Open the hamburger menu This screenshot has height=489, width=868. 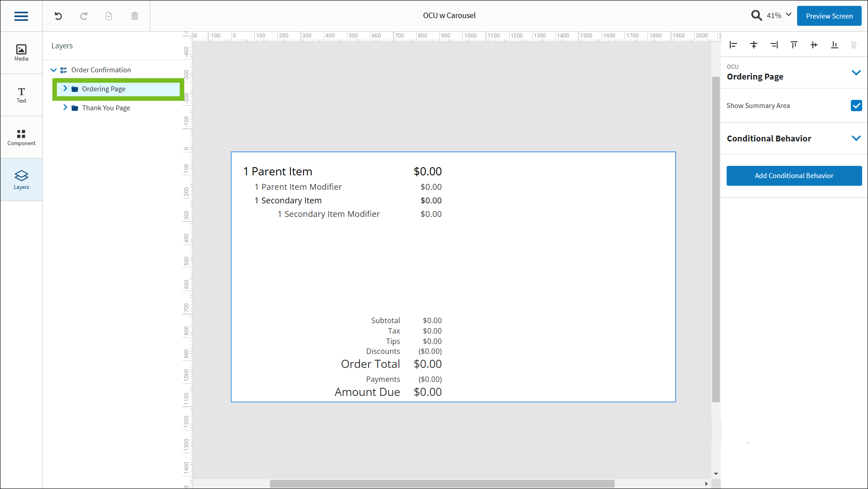pyautogui.click(x=21, y=16)
